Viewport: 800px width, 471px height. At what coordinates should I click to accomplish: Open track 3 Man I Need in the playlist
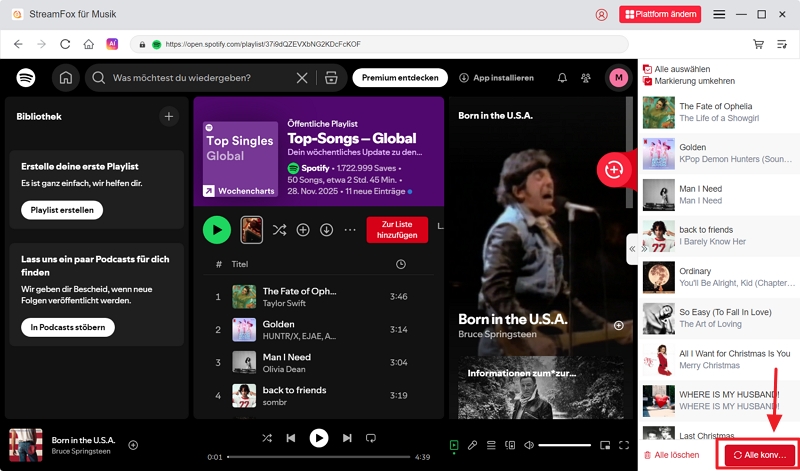click(318, 363)
